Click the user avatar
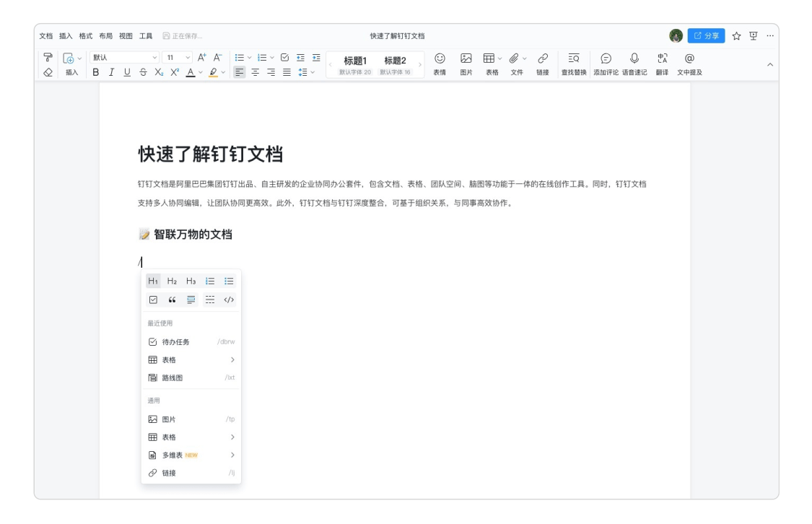 tap(676, 36)
